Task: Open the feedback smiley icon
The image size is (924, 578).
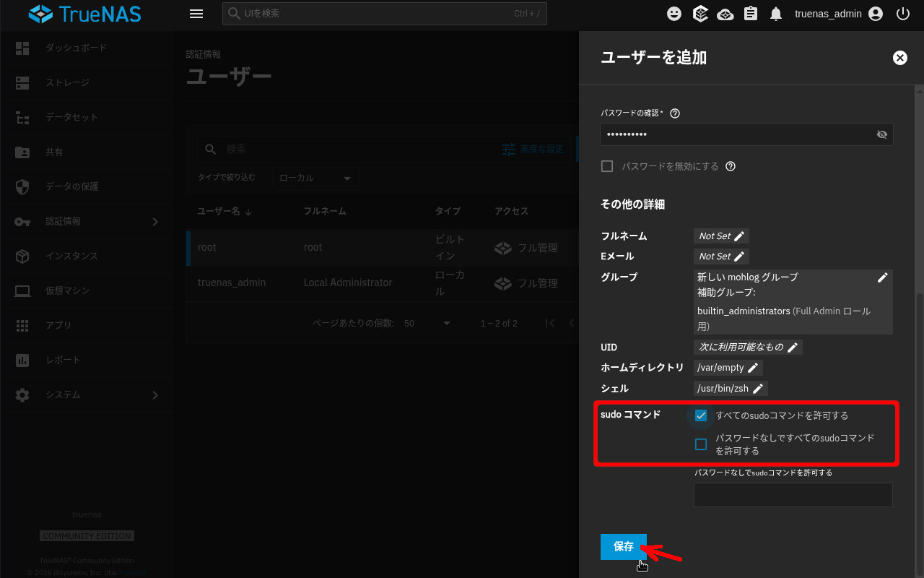Action: click(674, 14)
